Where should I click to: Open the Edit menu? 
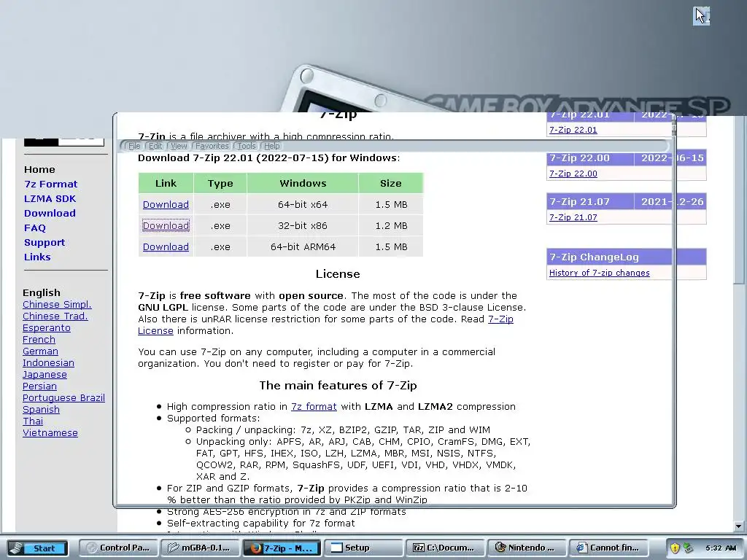tap(155, 146)
